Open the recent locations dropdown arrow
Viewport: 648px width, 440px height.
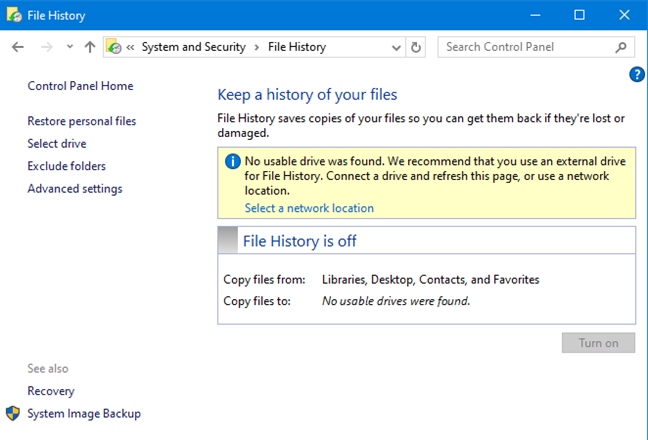[x=70, y=47]
